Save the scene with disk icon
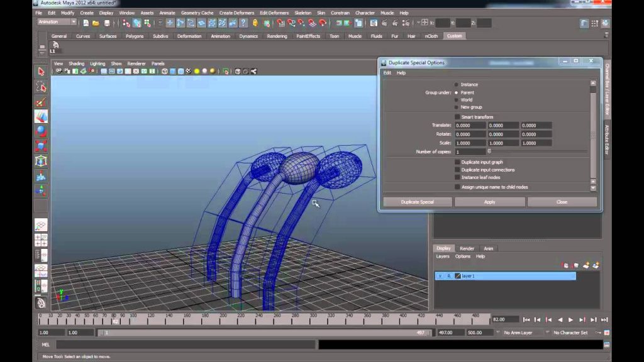The height and width of the screenshot is (362, 644). [107, 23]
